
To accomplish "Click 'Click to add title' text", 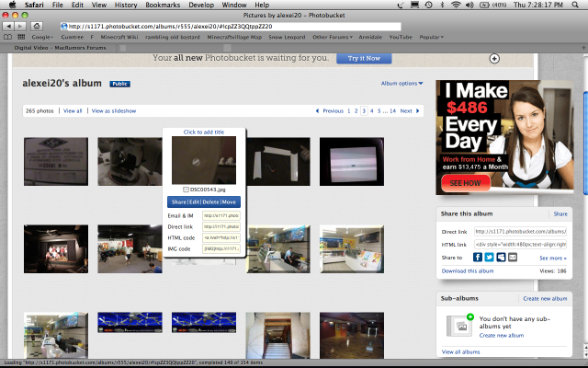I will (204, 132).
